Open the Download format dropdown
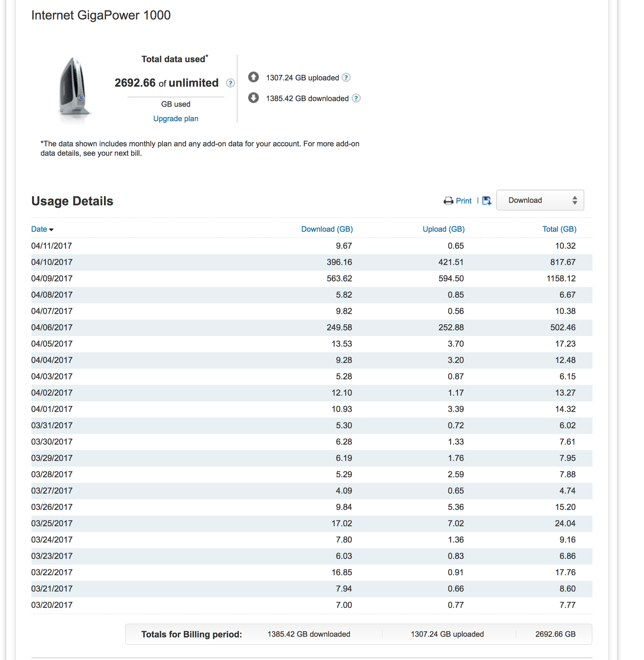Viewport: 644px width, 660px height. point(540,200)
